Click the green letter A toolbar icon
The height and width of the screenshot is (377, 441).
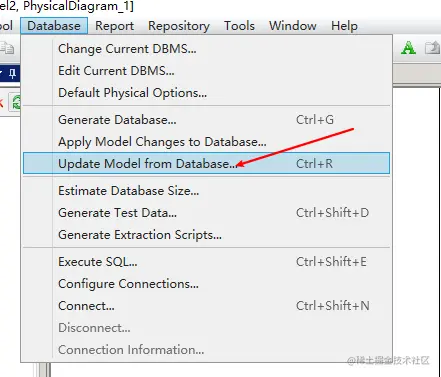pyautogui.click(x=408, y=48)
